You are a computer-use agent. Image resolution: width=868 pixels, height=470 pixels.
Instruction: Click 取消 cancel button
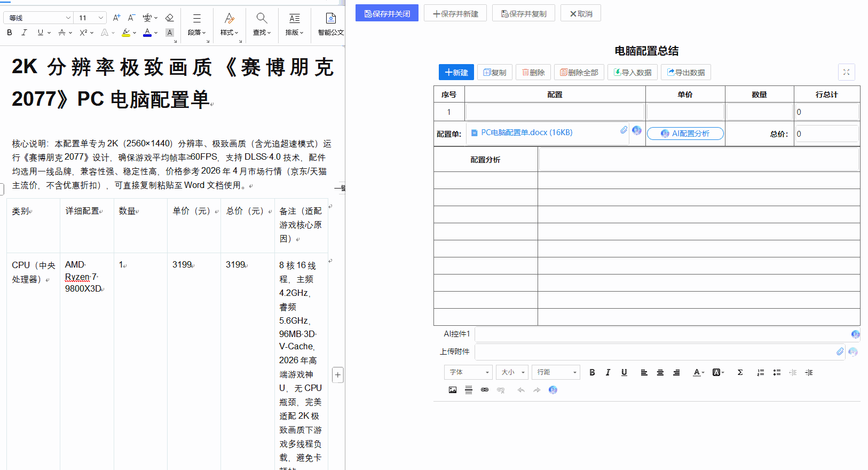(x=581, y=13)
